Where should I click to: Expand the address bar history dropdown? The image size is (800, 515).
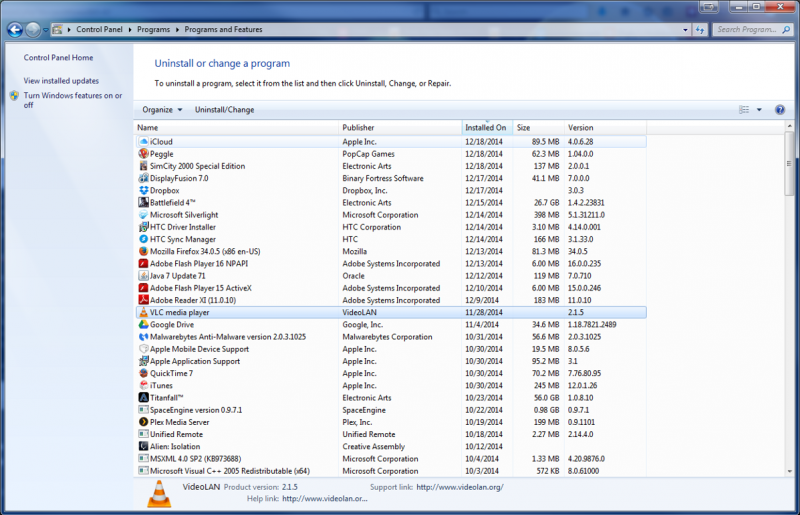tap(685, 30)
